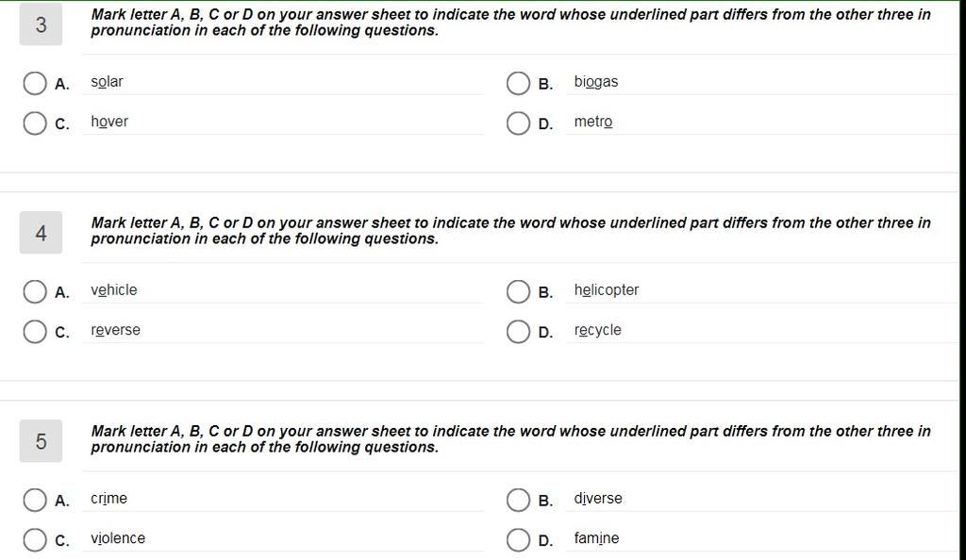966x560 pixels.
Task: Choose option B biogas in question 3
Action: pos(518,83)
